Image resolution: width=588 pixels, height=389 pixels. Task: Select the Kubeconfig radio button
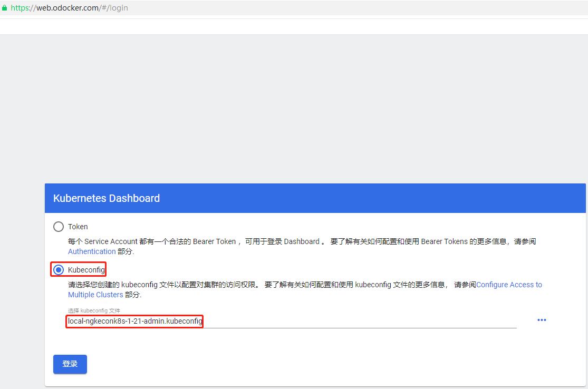[x=59, y=270]
